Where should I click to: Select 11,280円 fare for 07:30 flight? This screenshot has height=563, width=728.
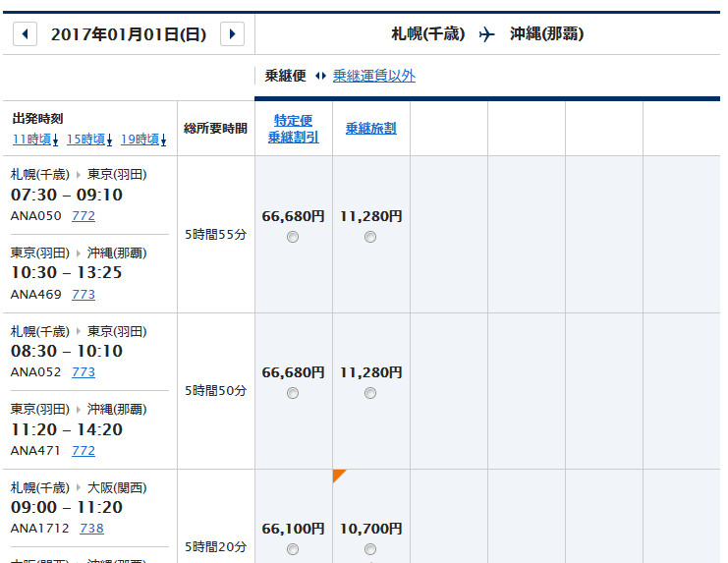370,237
